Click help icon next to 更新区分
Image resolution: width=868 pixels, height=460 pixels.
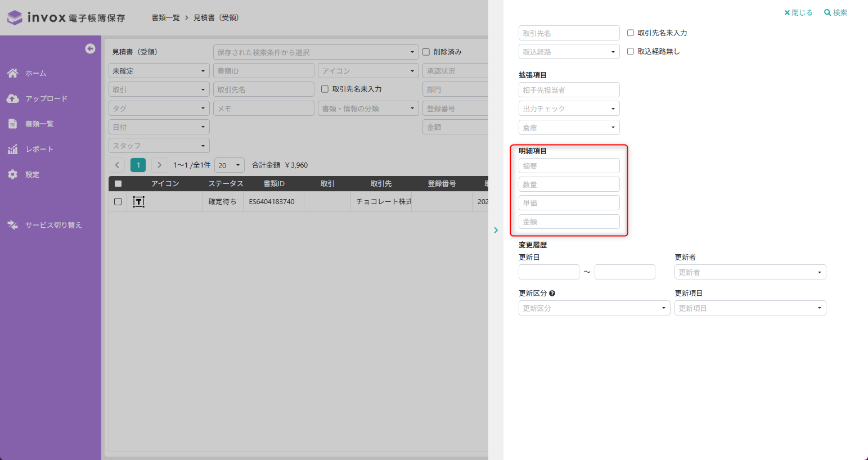[552, 294]
